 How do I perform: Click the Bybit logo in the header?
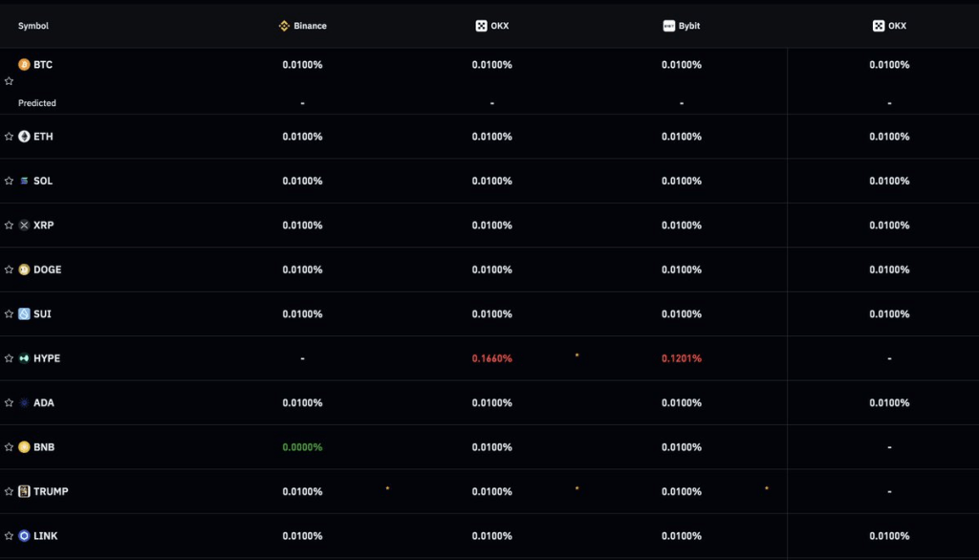[669, 26]
